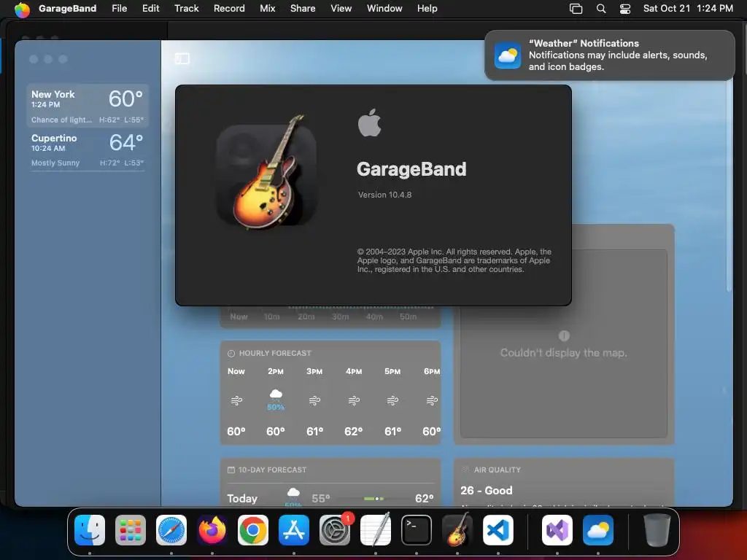Screen dimensions: 747x560
Task: Open Firefox from the Dock
Action: (x=212, y=530)
